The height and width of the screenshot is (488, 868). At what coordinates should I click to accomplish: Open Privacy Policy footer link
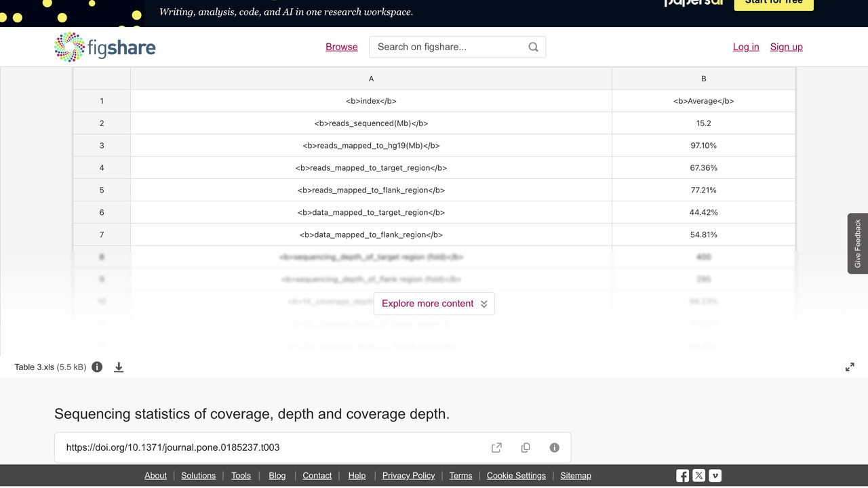click(x=408, y=476)
